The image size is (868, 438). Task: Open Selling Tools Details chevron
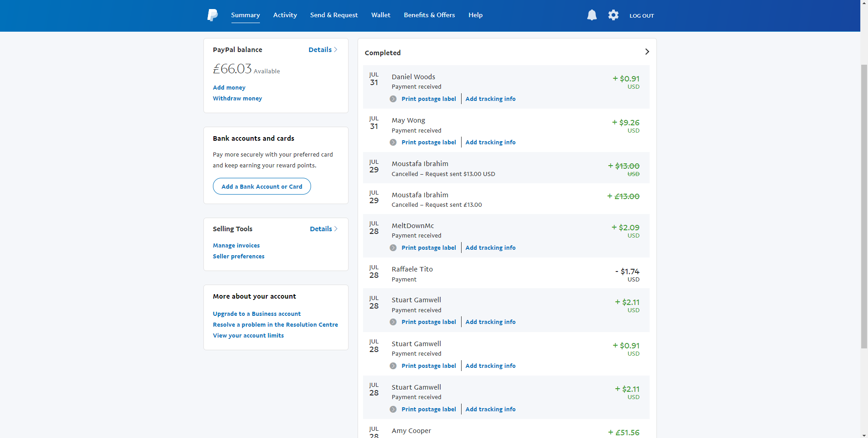pyautogui.click(x=336, y=229)
